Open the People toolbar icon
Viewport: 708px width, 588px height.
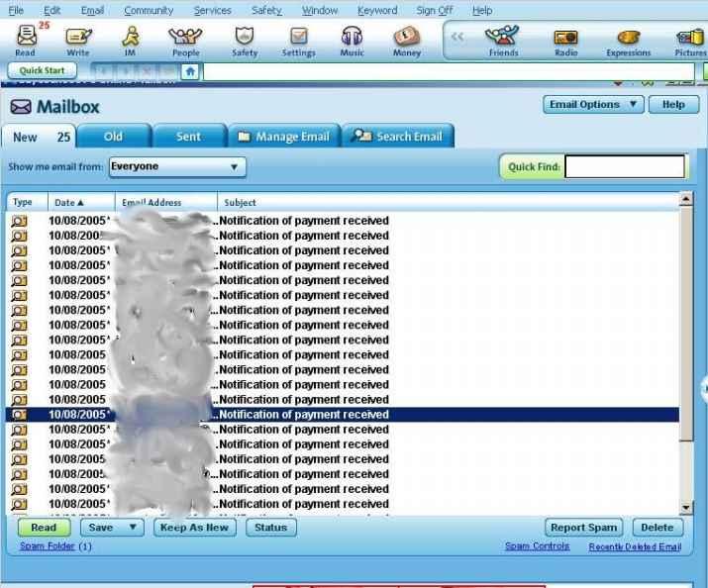(185, 40)
